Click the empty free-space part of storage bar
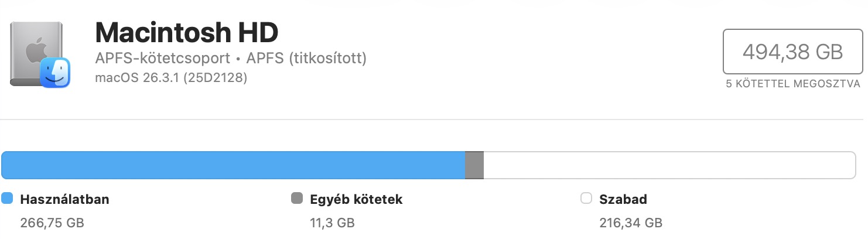The height and width of the screenshot is (239, 868). (669, 165)
